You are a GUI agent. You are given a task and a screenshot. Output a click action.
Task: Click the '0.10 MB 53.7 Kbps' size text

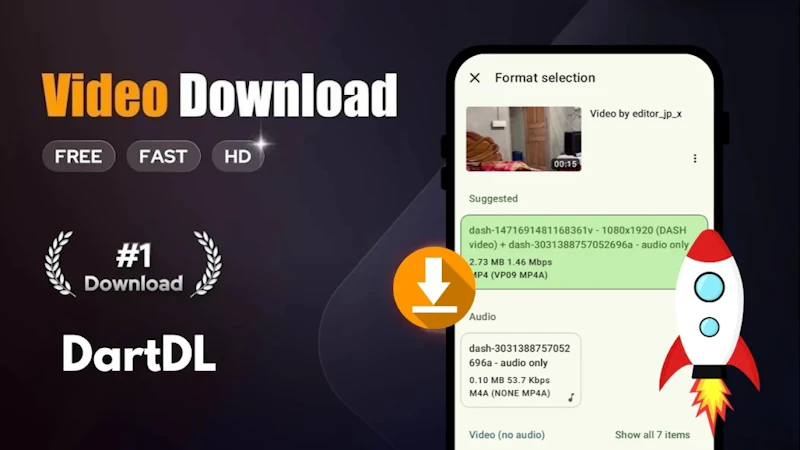click(x=509, y=380)
